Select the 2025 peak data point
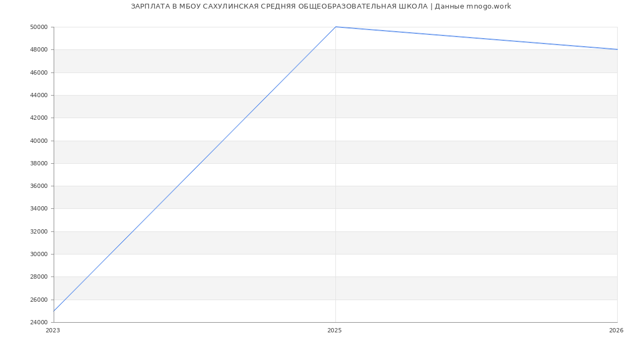The height and width of the screenshot is (349, 644). (335, 27)
